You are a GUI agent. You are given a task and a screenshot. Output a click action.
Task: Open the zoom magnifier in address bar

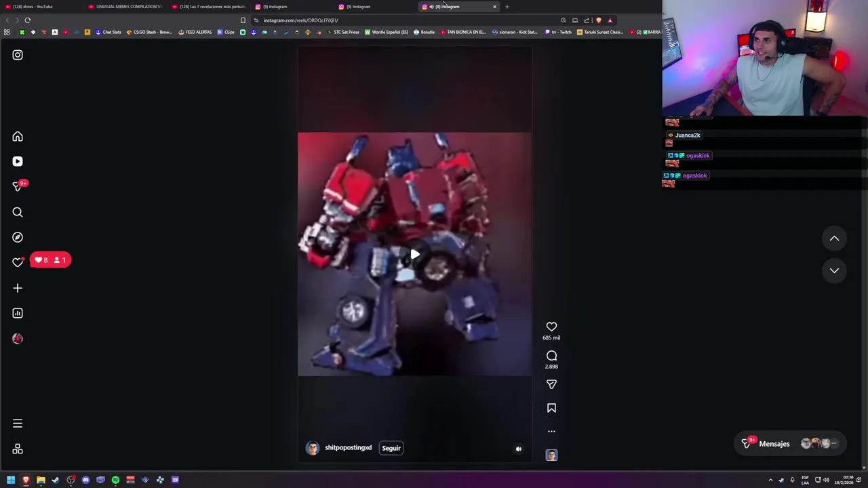(x=563, y=20)
